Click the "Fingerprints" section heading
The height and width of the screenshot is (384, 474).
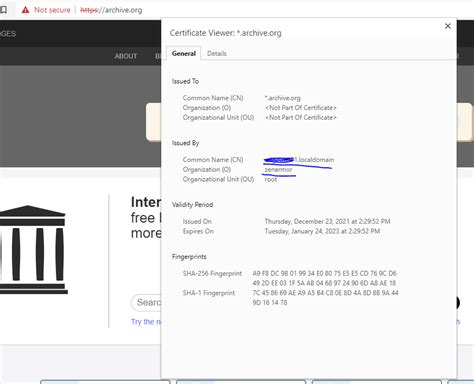coord(189,257)
